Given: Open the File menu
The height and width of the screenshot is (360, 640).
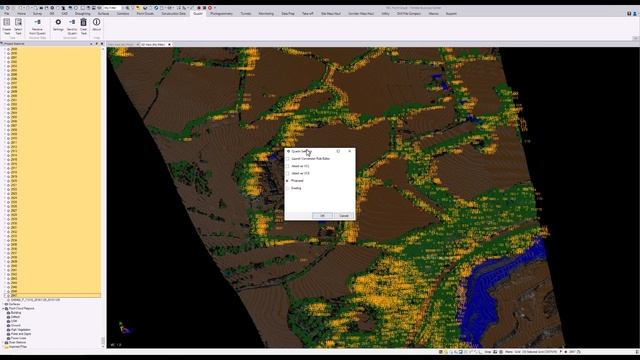Looking at the screenshot, I should coord(7,13).
